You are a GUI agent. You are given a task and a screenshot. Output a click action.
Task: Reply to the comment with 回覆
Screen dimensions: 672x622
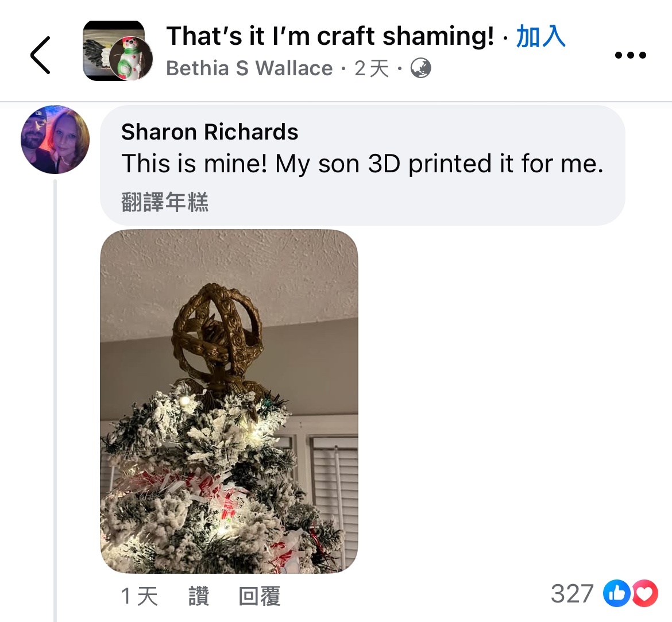(x=259, y=596)
